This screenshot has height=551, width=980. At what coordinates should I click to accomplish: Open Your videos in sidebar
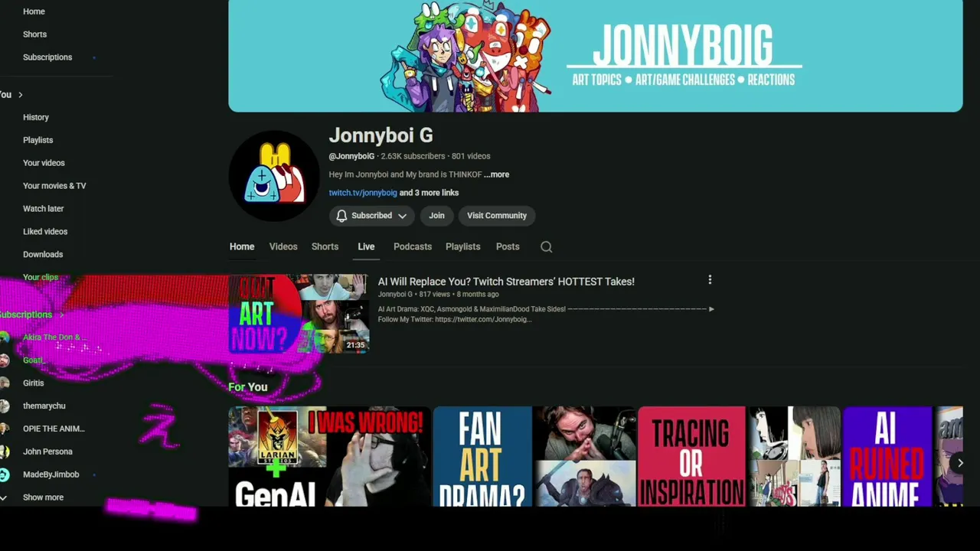[44, 163]
